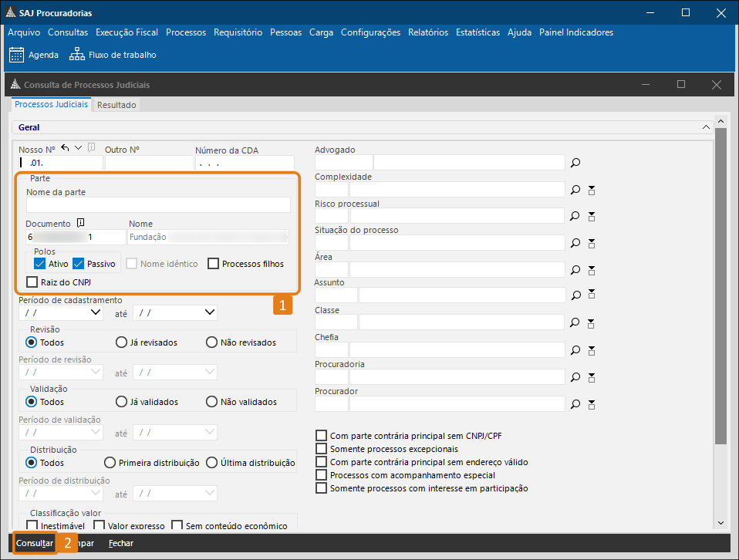
Task: Switch to the Resultado tab
Action: [x=116, y=105]
